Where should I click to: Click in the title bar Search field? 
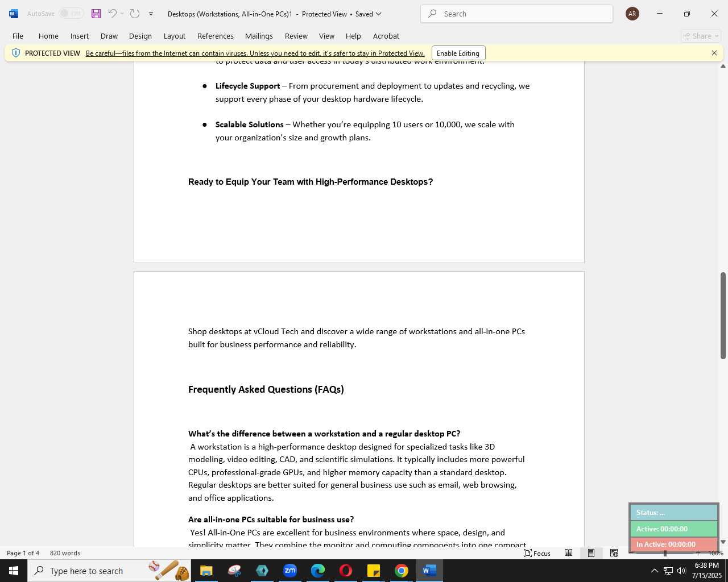pyautogui.click(x=516, y=14)
